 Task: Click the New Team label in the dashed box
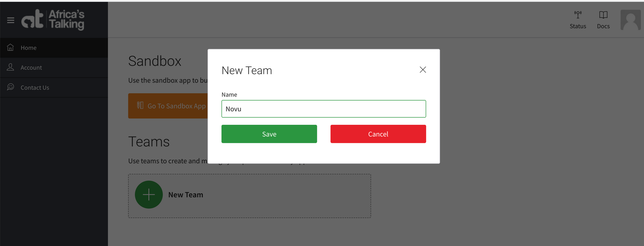[x=186, y=194]
